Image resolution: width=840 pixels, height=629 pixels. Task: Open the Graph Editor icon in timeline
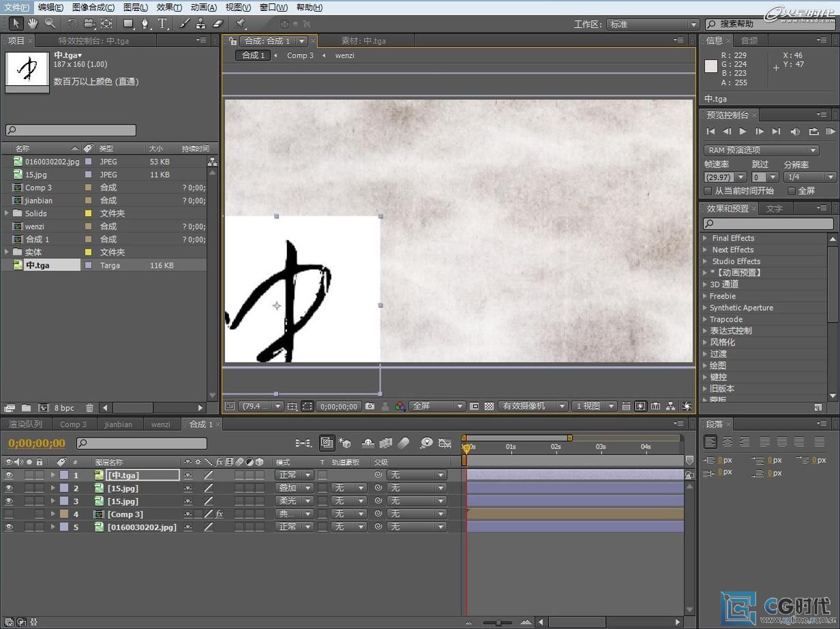[445, 443]
